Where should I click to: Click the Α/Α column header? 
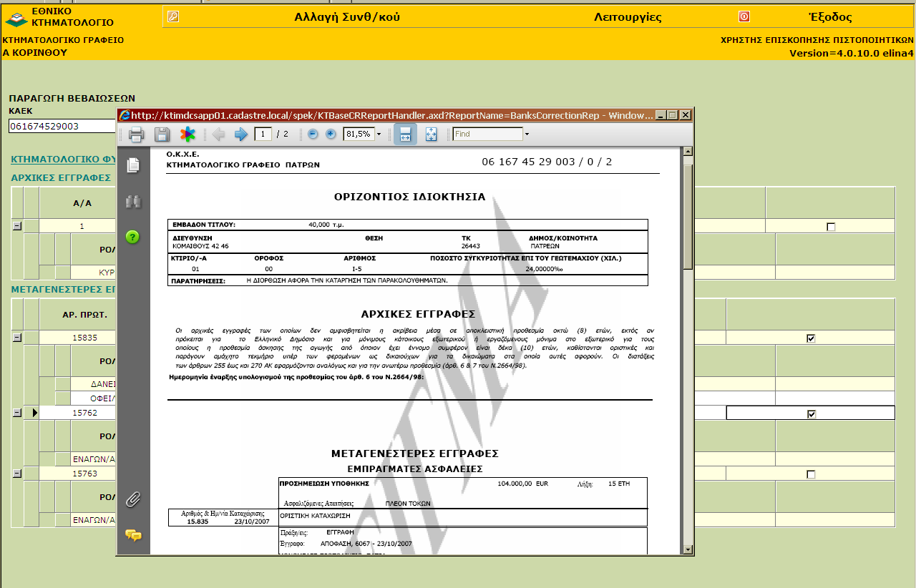pyautogui.click(x=78, y=203)
